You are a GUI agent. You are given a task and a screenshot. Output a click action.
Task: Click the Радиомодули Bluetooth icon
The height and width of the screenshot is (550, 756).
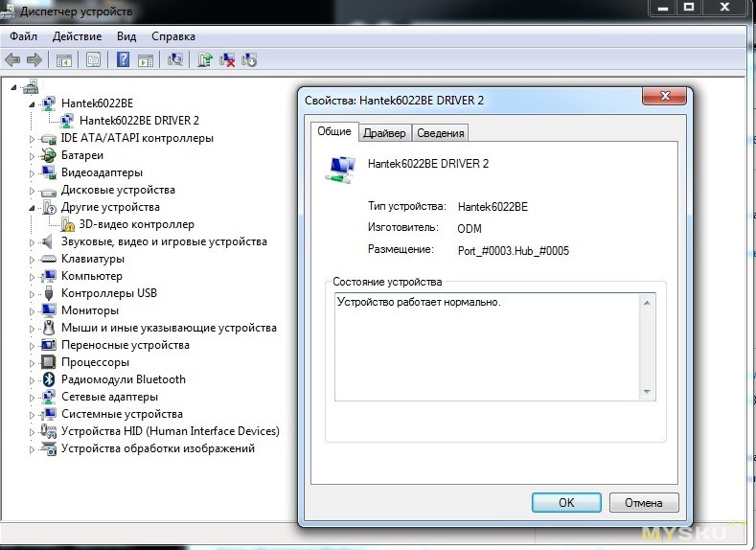pos(49,379)
